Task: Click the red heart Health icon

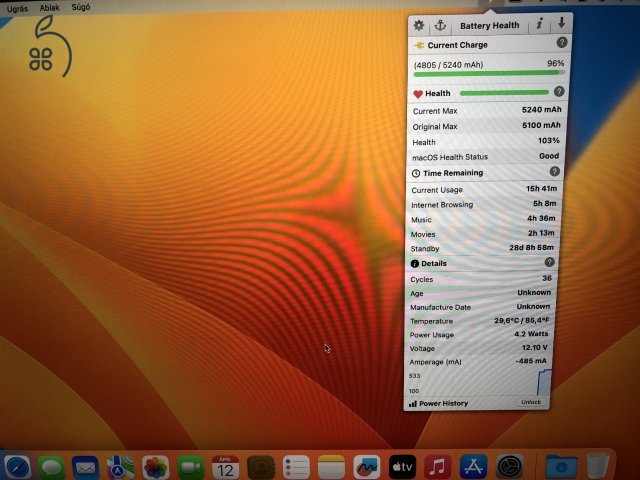Action: pyautogui.click(x=418, y=94)
